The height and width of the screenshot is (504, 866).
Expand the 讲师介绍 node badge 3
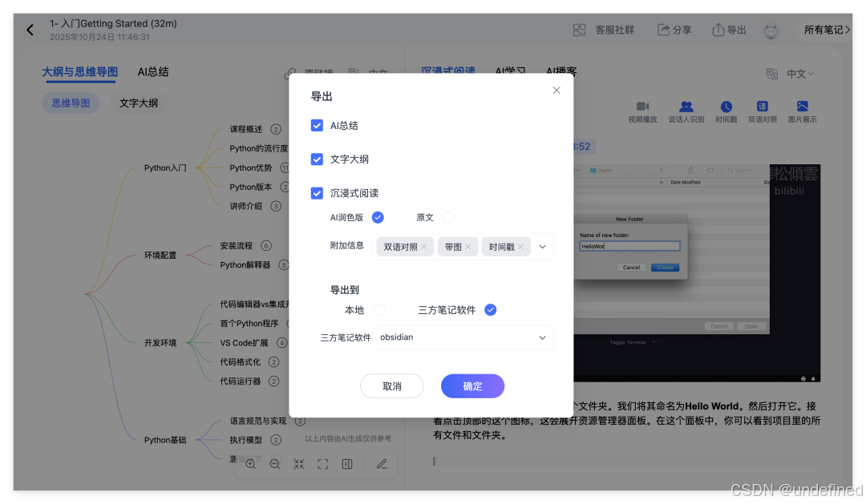[276, 206]
